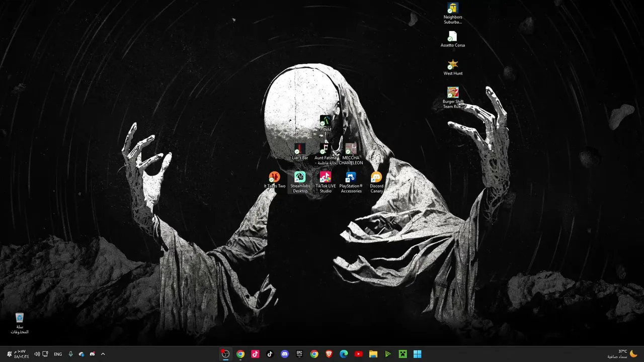Select the PlayStation Accessories desktop shortcut
Image resolution: width=644 pixels, height=362 pixels.
tap(351, 183)
